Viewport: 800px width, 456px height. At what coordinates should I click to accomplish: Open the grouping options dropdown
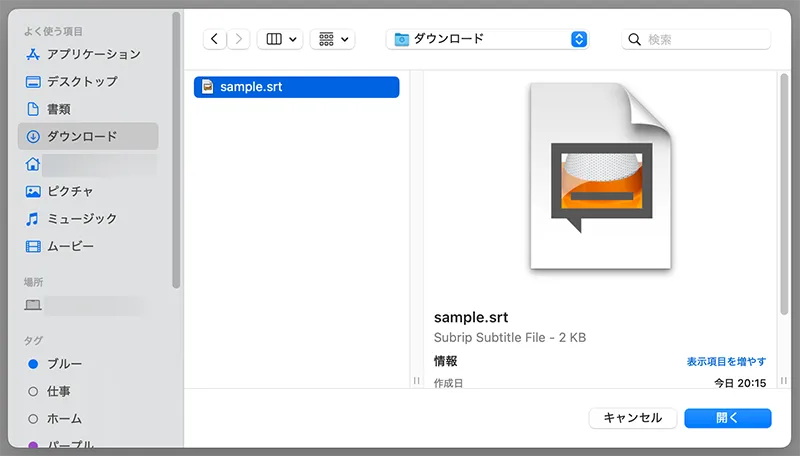pyautogui.click(x=333, y=39)
